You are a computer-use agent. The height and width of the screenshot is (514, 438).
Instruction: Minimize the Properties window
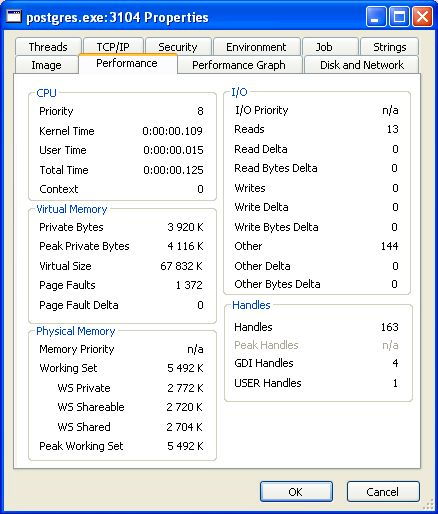pyautogui.click(x=376, y=16)
